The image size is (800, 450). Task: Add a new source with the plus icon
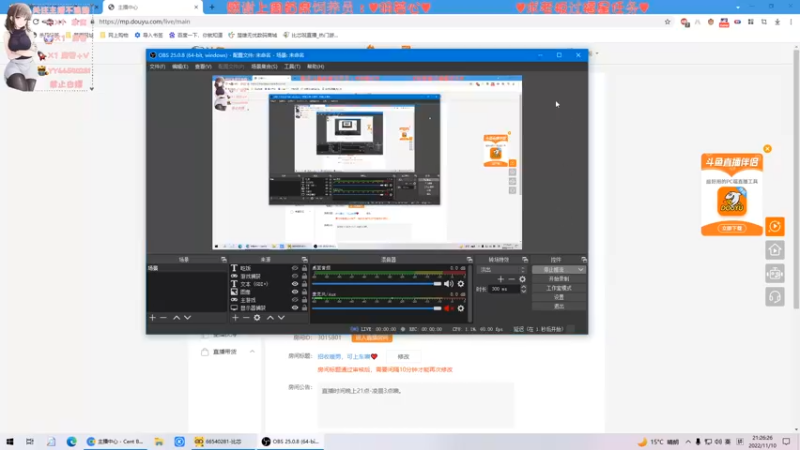pos(235,317)
